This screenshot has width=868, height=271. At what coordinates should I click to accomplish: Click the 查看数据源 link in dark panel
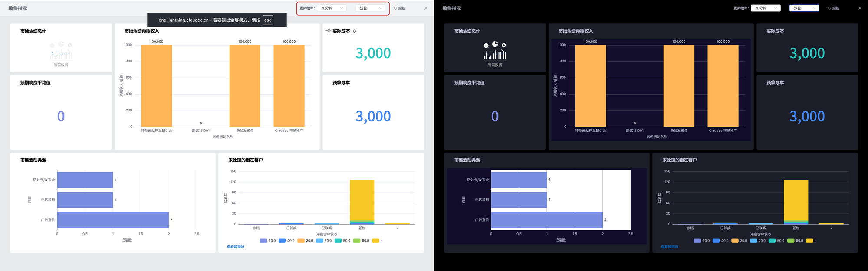[x=670, y=247]
